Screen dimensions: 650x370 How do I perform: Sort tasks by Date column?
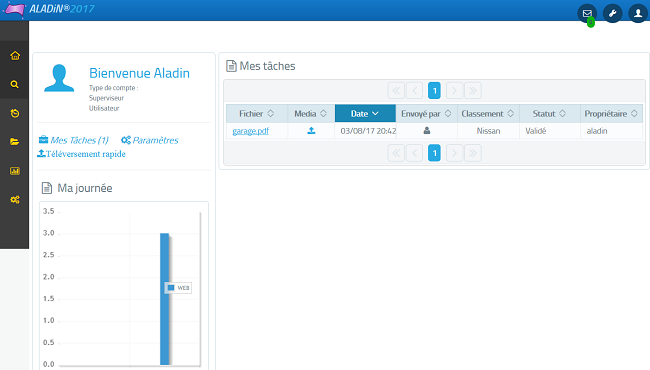[365, 114]
